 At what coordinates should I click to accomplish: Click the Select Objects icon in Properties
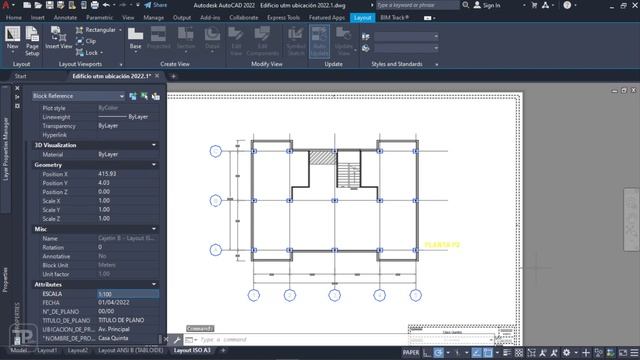[x=144, y=96]
